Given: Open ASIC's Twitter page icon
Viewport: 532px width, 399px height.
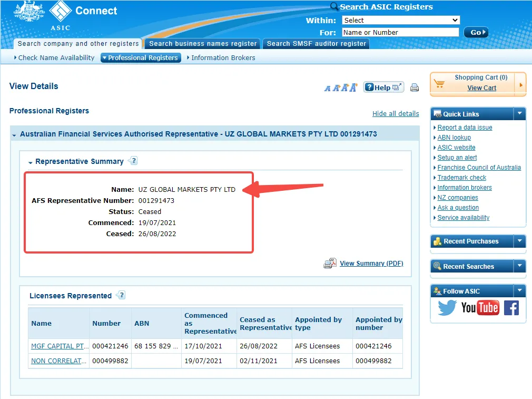Looking at the screenshot, I should point(447,308).
